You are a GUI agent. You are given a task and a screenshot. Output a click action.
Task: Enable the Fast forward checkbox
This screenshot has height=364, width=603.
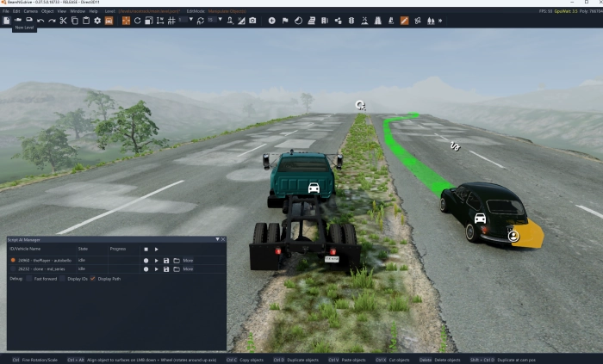point(28,279)
